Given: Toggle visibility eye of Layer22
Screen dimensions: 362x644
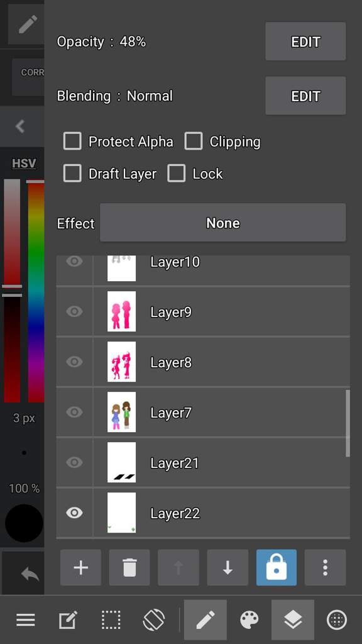Looking at the screenshot, I should coord(74,513).
